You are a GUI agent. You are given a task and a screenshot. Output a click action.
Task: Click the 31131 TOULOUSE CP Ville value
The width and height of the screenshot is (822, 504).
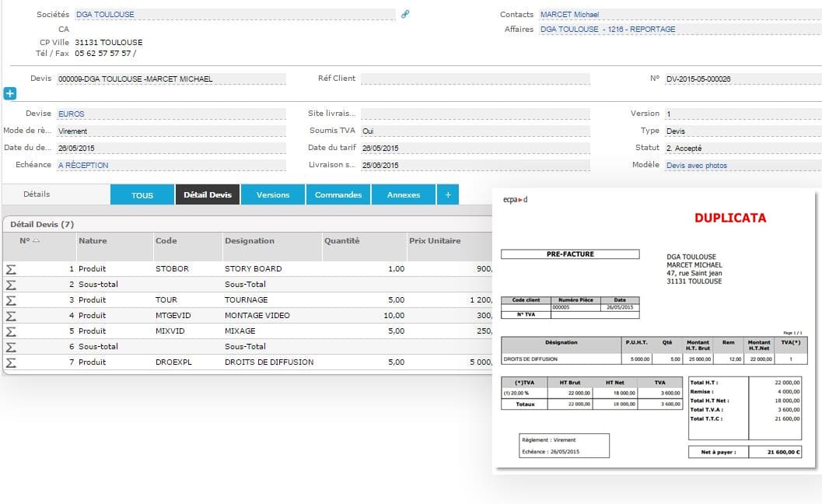click(109, 43)
